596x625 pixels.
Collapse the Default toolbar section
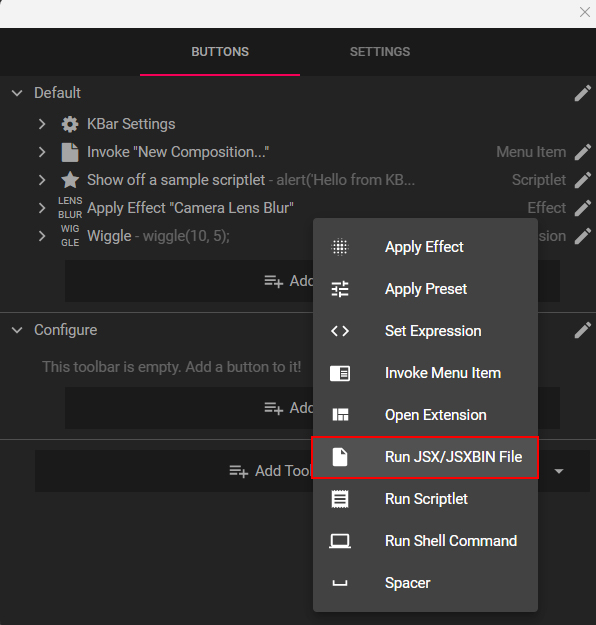(17, 93)
